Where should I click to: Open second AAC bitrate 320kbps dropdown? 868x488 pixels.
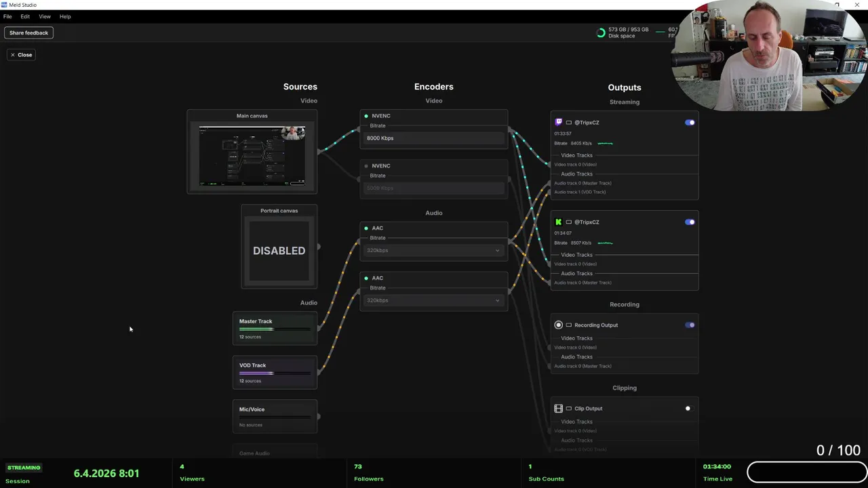point(433,300)
